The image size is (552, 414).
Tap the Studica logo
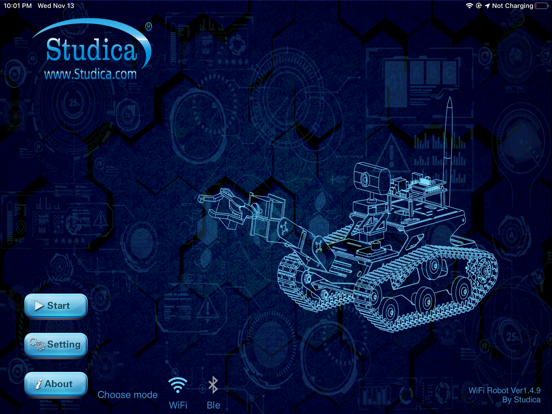click(x=92, y=45)
